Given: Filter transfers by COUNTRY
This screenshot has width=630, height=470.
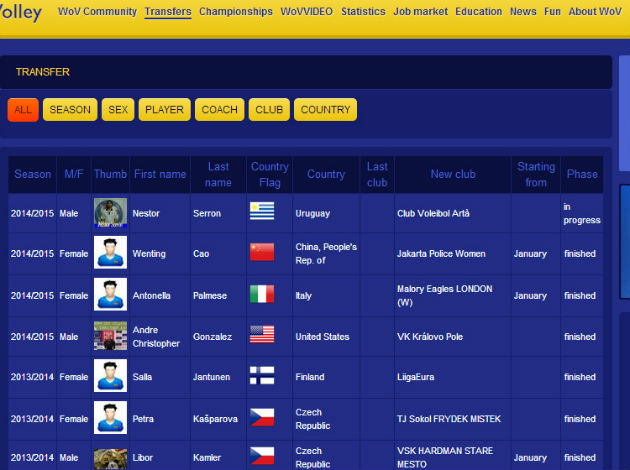Looking at the screenshot, I should click(325, 110).
